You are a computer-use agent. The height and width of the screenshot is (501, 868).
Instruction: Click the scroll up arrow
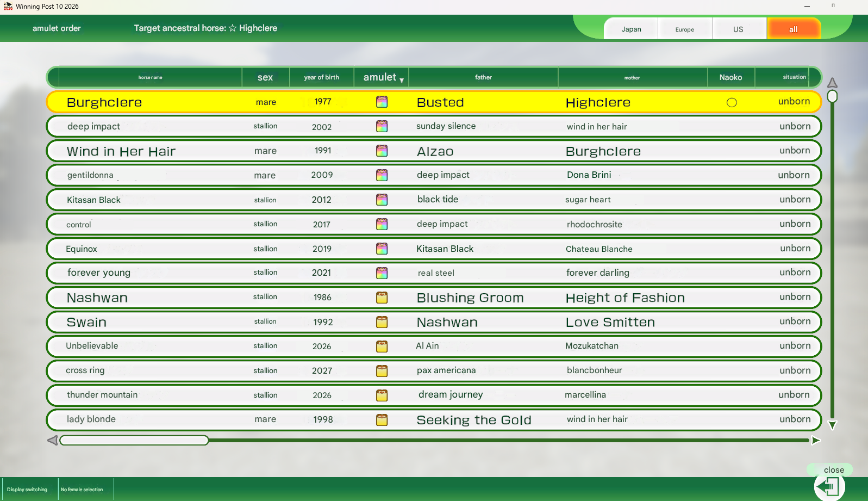[832, 83]
